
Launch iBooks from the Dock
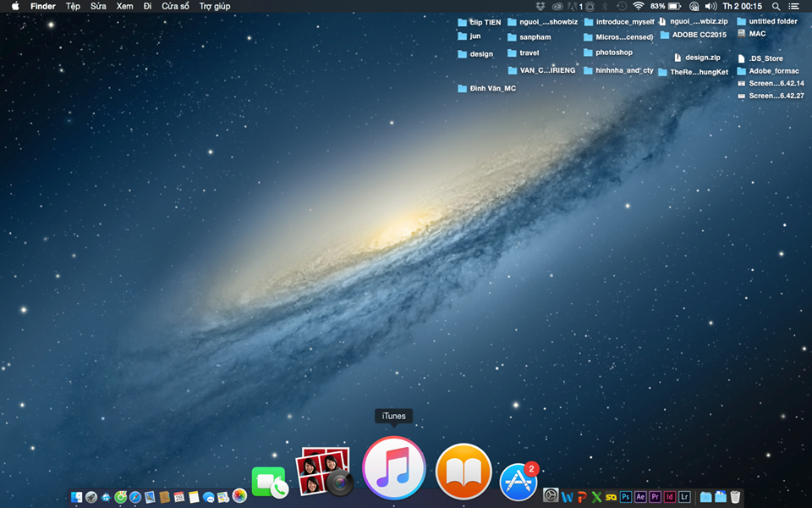tap(464, 471)
